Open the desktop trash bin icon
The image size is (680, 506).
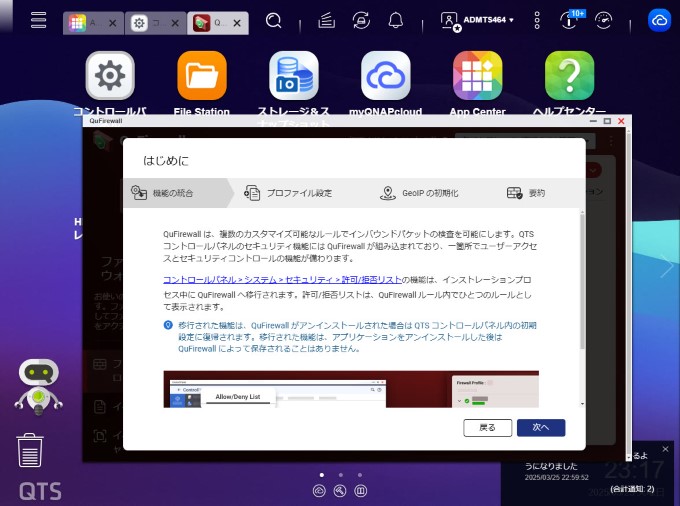(x=29, y=451)
